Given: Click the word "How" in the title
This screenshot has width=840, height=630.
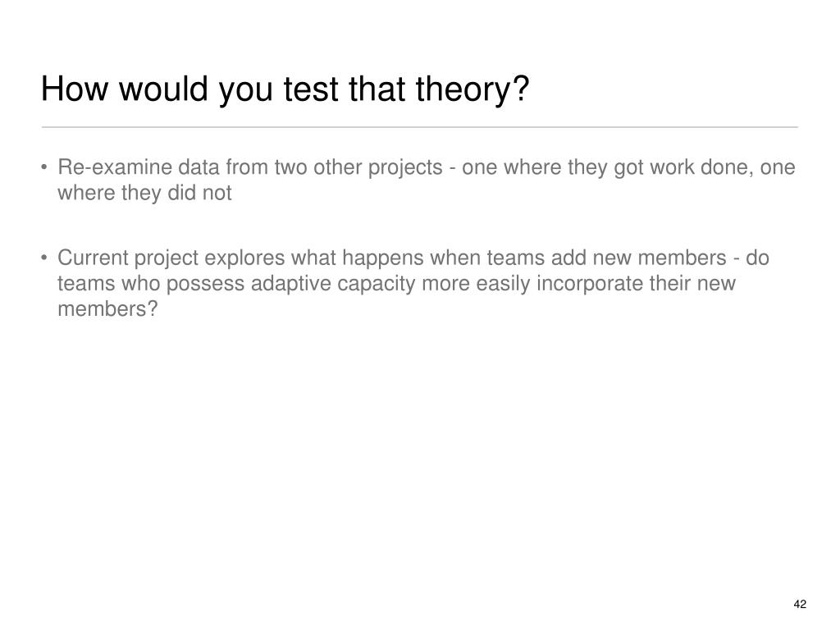Looking at the screenshot, I should click(x=75, y=89).
